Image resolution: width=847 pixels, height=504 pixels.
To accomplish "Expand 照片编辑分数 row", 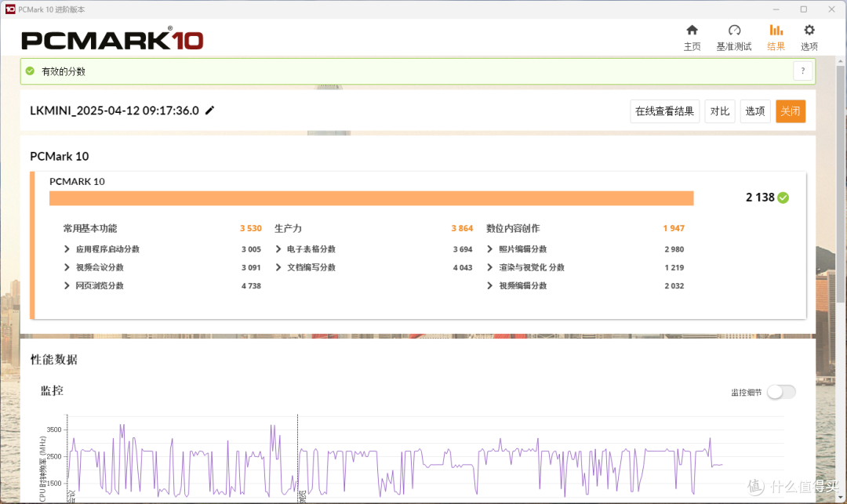I will click(x=490, y=248).
